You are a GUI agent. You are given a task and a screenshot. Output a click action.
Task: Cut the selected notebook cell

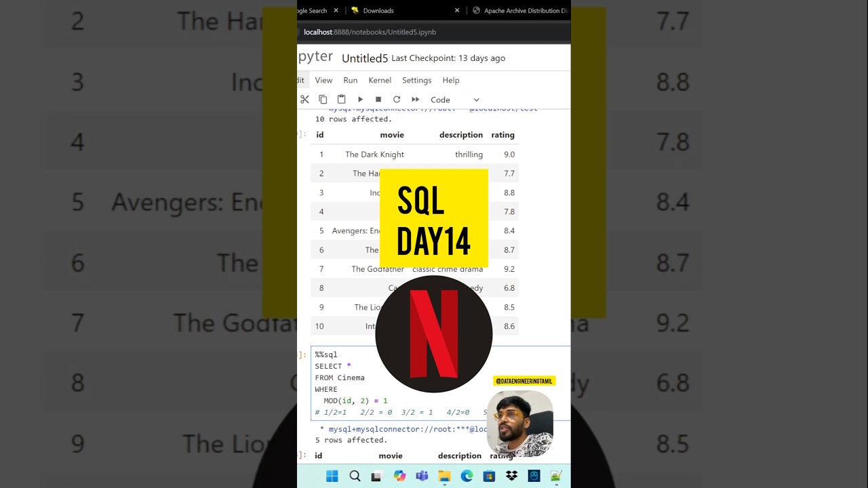(x=304, y=99)
